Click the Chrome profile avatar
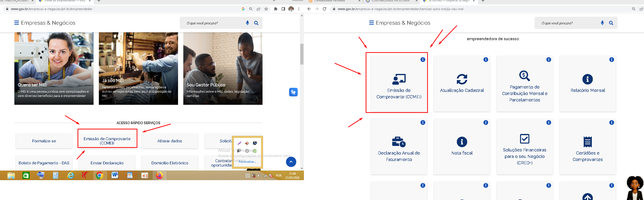The width and height of the screenshot is (644, 200). click(291, 9)
